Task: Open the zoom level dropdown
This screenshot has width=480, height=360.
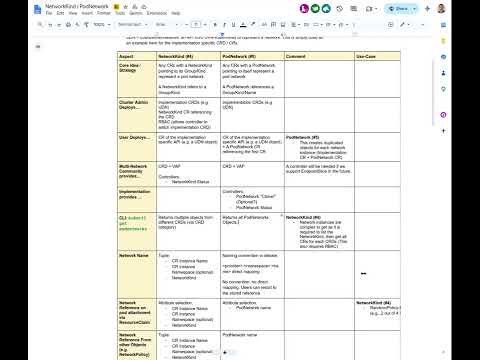Action: click(x=102, y=24)
